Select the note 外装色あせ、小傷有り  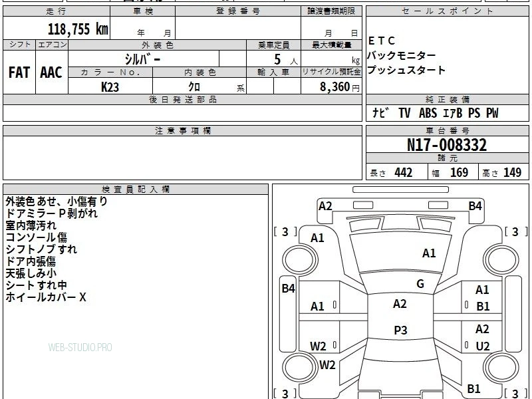point(57,201)
